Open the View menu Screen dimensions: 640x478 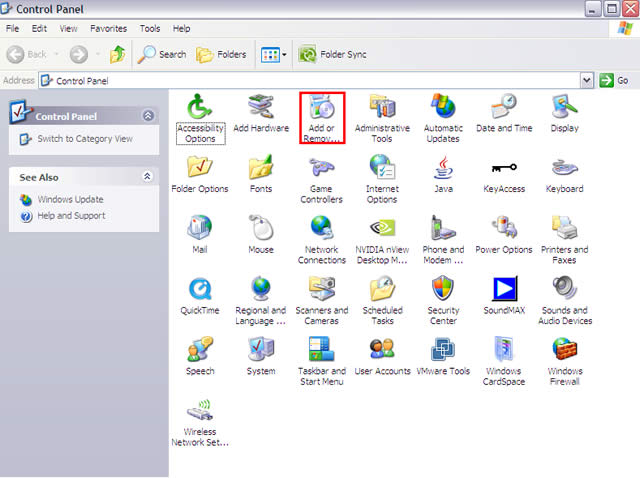pyautogui.click(x=68, y=29)
